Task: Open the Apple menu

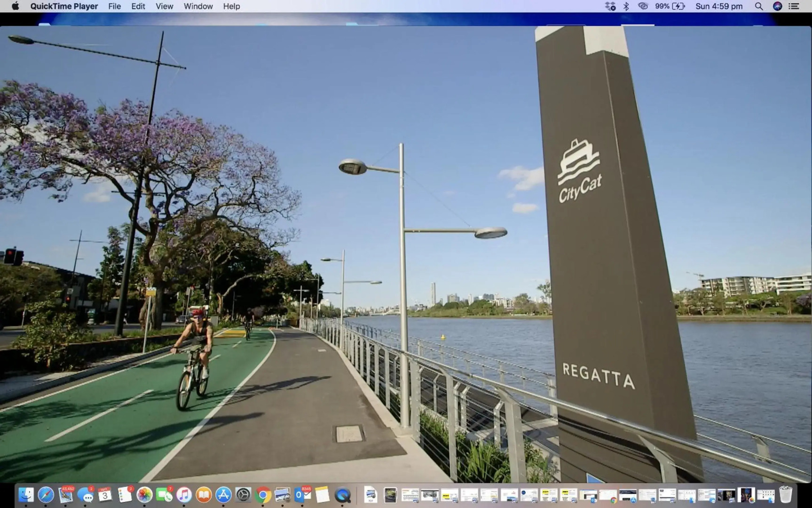Action: [x=15, y=6]
